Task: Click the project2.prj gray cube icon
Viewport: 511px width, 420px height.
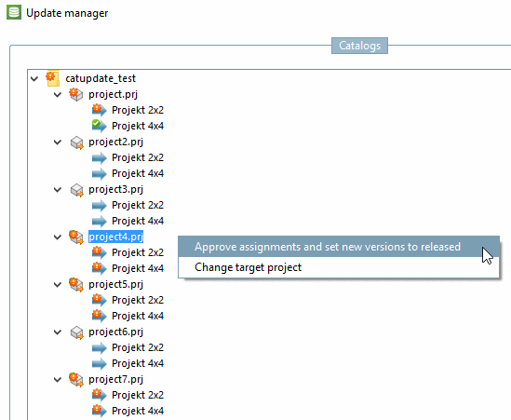Action: coord(77,142)
